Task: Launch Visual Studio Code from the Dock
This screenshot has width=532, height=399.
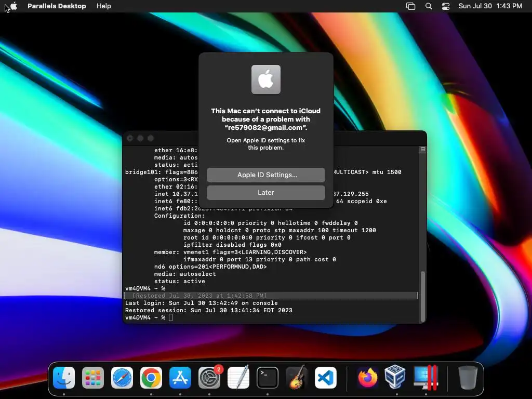Action: tap(326, 377)
